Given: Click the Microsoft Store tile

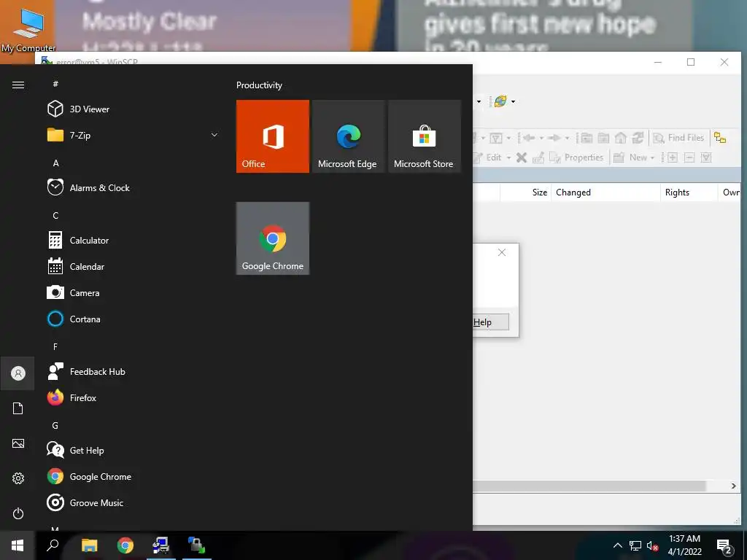Looking at the screenshot, I should pyautogui.click(x=425, y=136).
